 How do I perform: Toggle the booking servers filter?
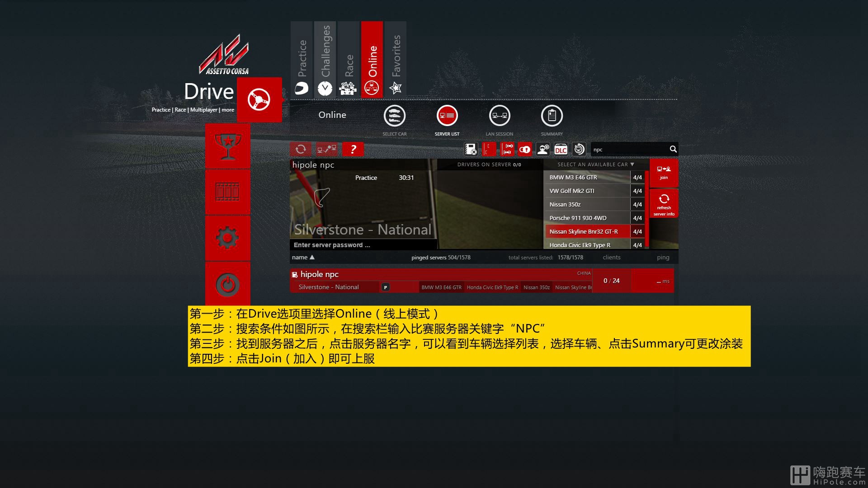tap(471, 149)
